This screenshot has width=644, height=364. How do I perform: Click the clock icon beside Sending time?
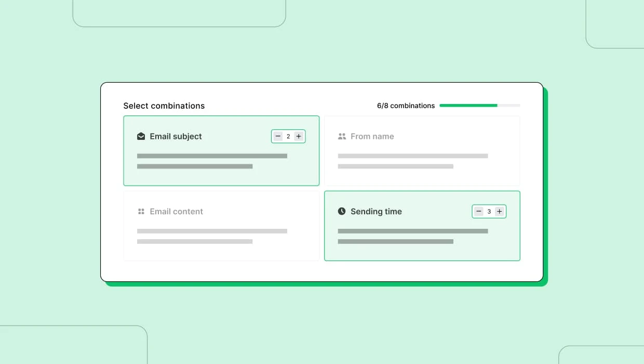(x=342, y=211)
